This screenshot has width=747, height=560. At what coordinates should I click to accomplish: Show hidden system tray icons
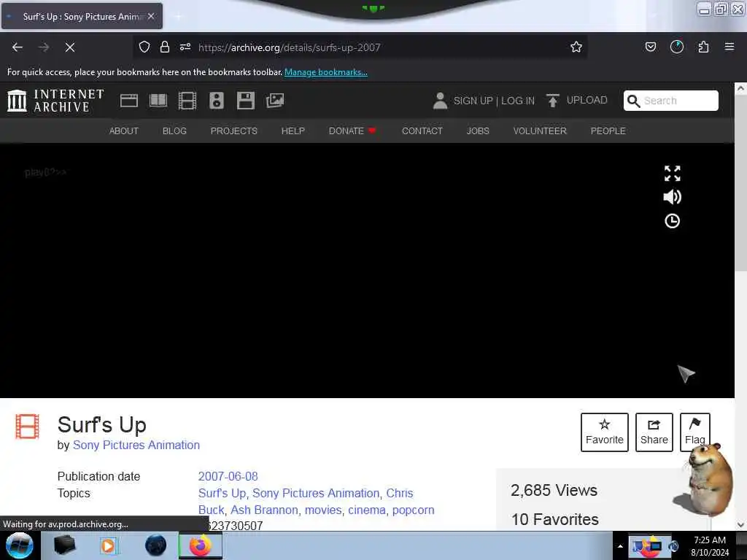click(x=620, y=546)
